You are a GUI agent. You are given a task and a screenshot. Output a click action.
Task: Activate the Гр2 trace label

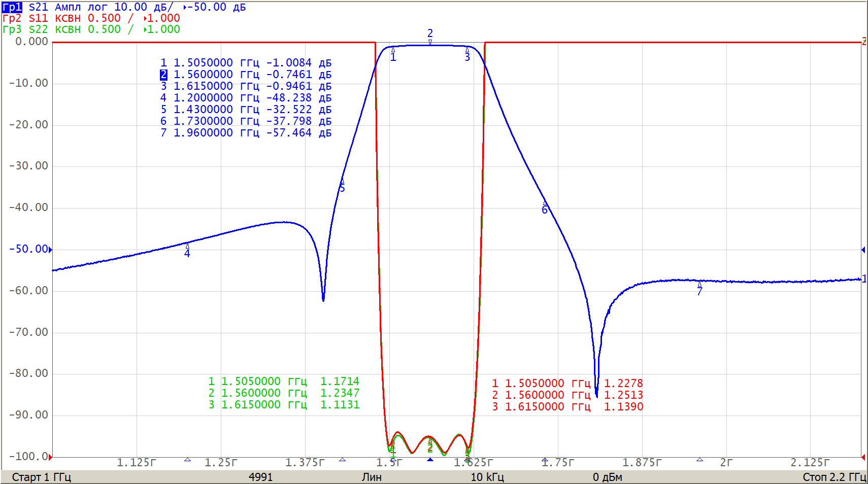12,18
